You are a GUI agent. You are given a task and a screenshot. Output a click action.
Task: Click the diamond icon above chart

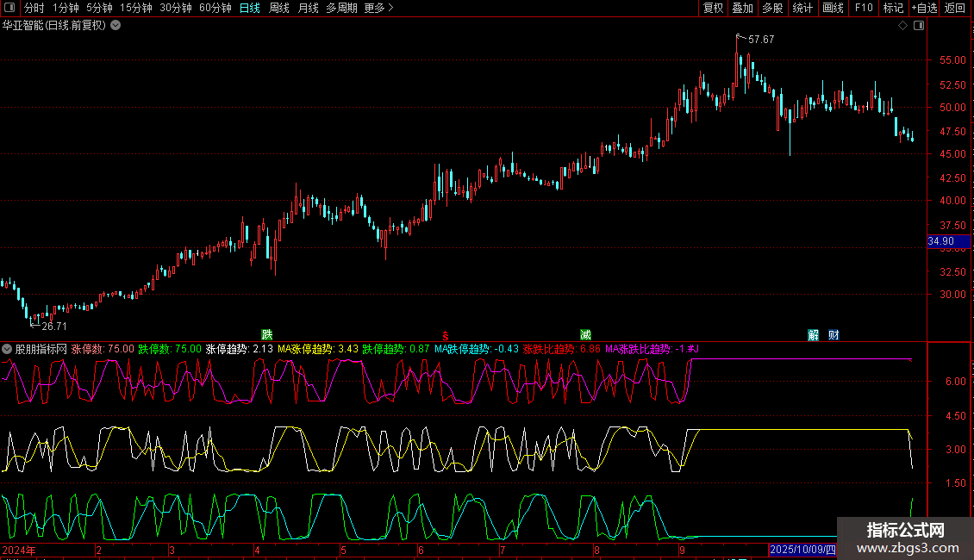(x=902, y=26)
